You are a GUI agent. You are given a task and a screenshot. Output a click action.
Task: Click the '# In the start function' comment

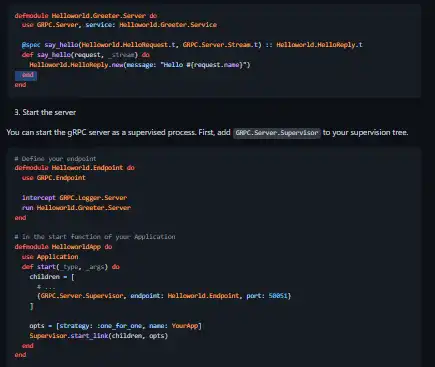coord(95,237)
